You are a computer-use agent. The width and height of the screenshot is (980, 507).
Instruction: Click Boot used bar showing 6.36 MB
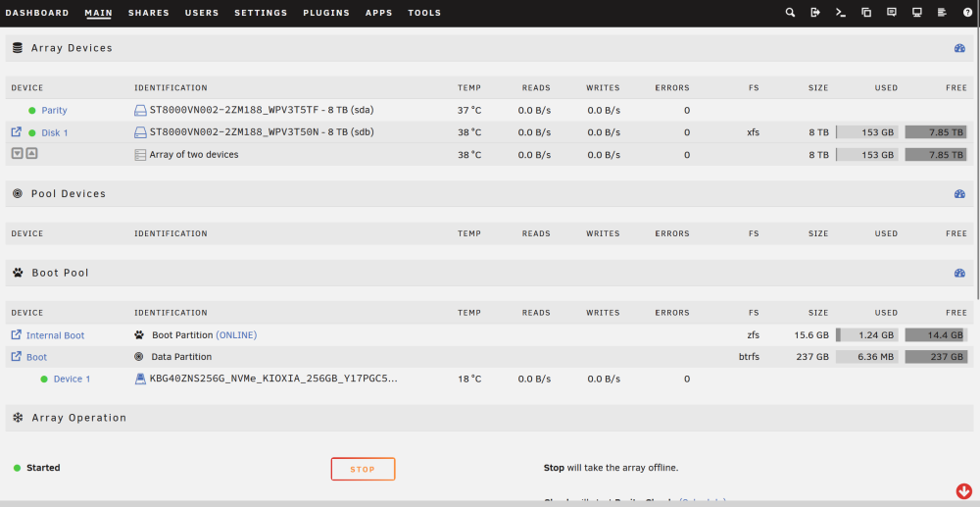[867, 357]
